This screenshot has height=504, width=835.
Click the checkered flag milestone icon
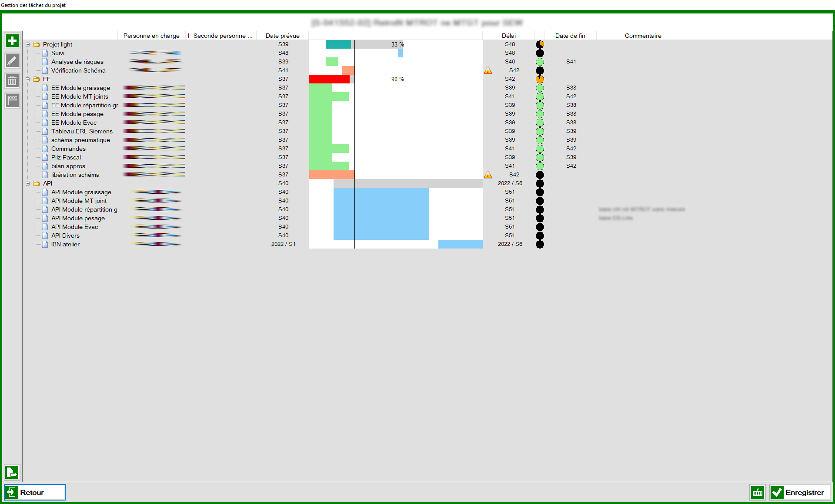[12, 101]
